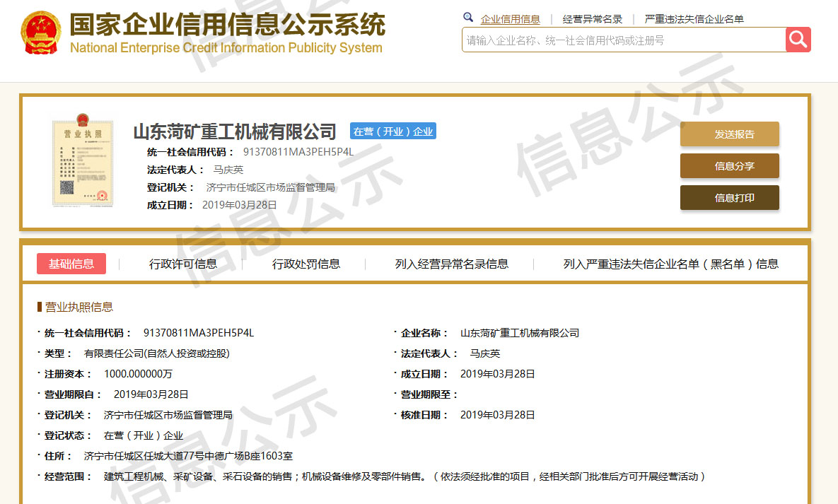Viewport: 838px width, 504px height.
Task: Click the 信息分享 button
Action: click(729, 166)
